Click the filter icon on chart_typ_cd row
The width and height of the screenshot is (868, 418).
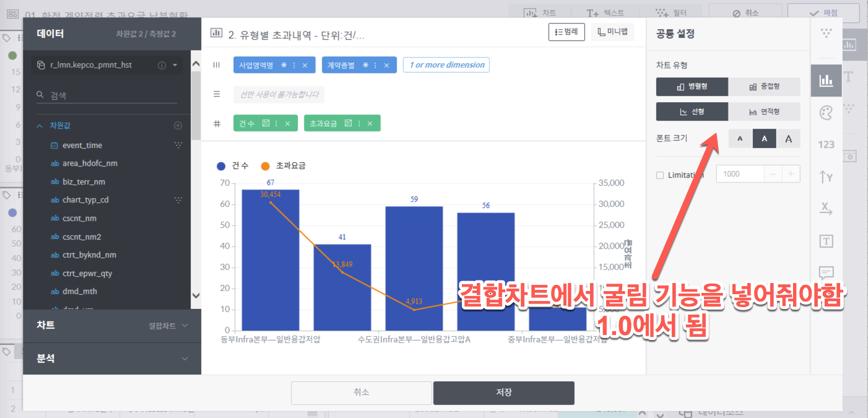point(178,200)
